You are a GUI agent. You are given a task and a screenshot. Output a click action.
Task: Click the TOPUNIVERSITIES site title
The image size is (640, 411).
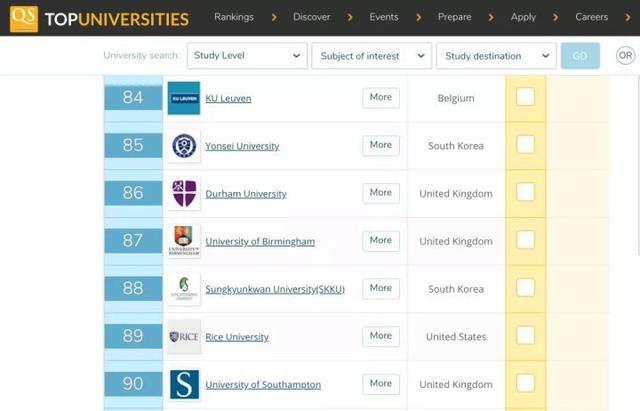[117, 19]
